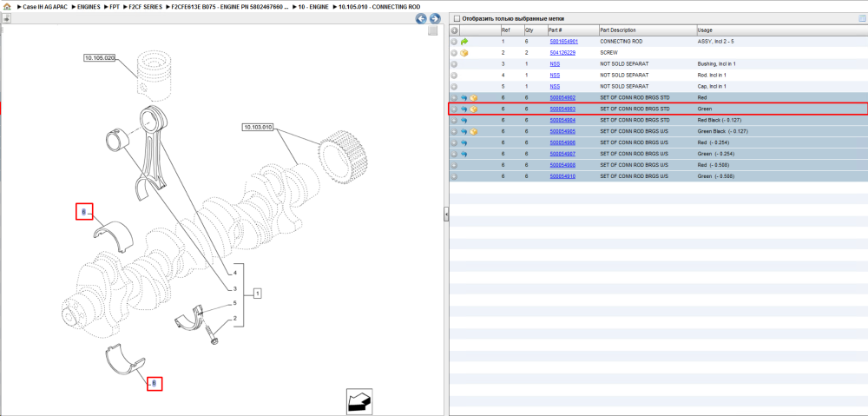This screenshot has width=868, height=416.
Task: Open part number 500054903 link
Action: pos(562,109)
